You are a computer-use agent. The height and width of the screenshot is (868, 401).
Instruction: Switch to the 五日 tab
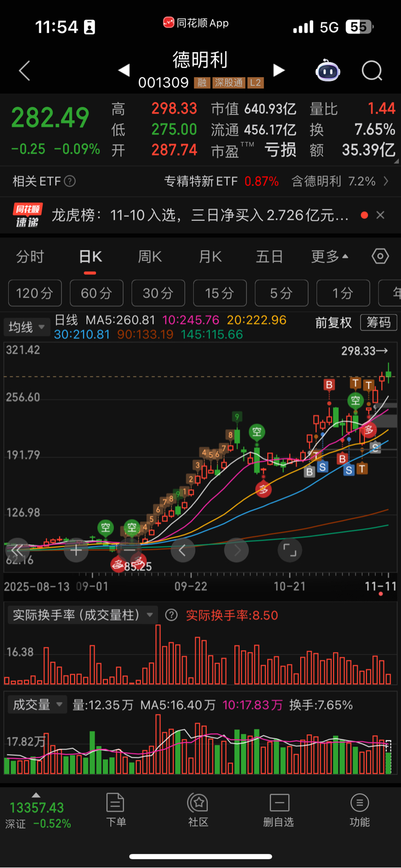(x=269, y=257)
